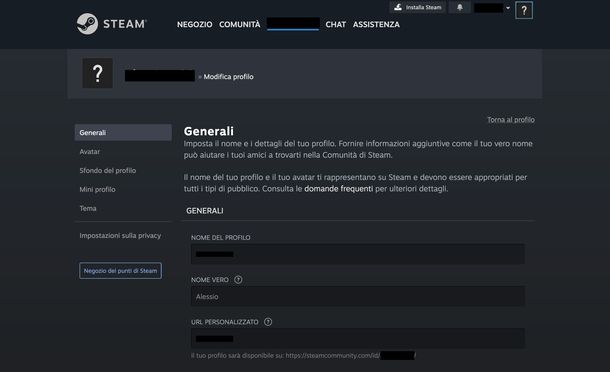The width and height of the screenshot is (610, 372).
Task: Click the Modifica profilo breadcrumb text
Action: click(x=228, y=77)
